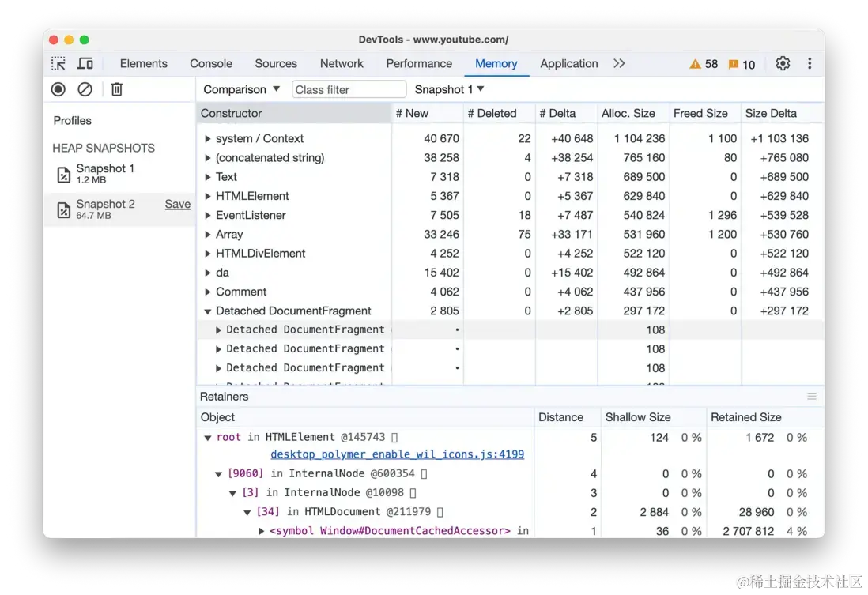868x595 pixels.
Task: Expand the EventListener row
Action: (208, 215)
